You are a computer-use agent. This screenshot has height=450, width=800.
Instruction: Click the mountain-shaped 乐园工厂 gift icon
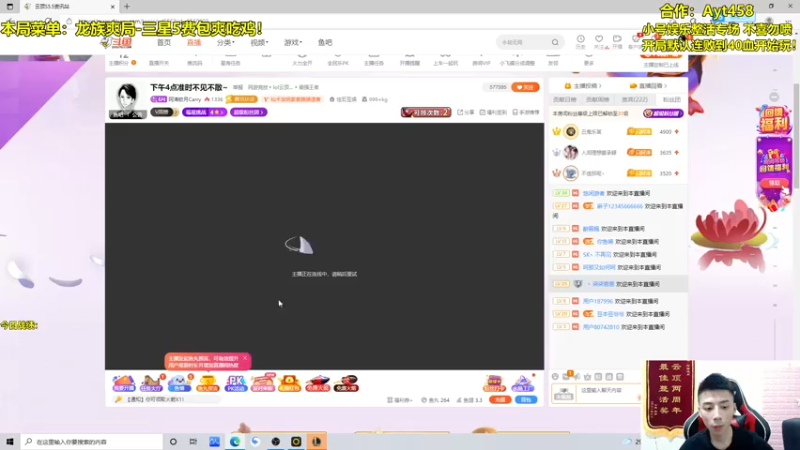(522, 383)
